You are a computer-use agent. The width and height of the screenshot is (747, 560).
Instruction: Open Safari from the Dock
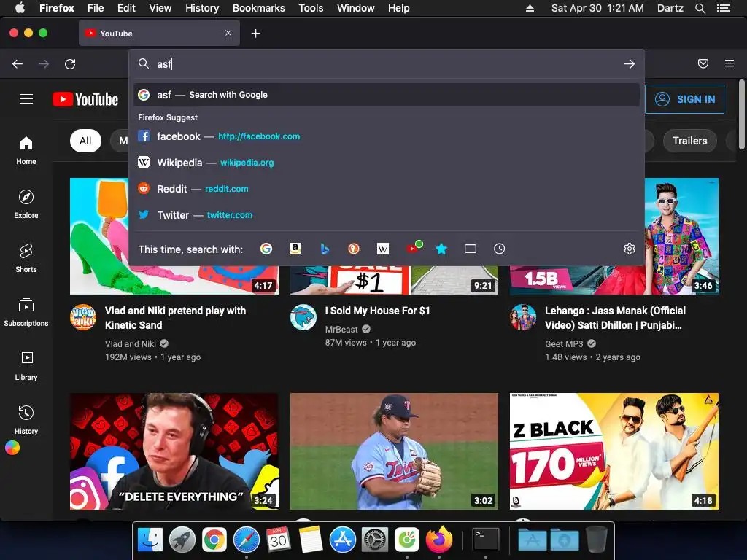(247, 540)
